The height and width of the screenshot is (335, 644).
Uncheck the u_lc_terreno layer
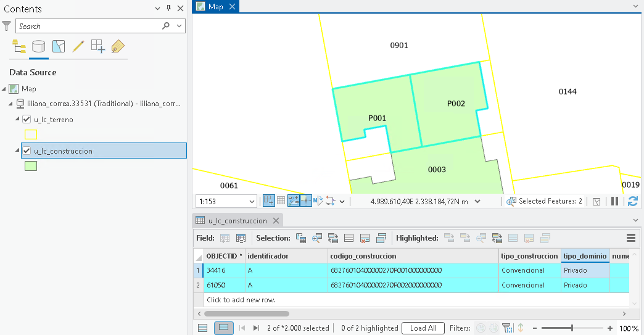tap(27, 120)
